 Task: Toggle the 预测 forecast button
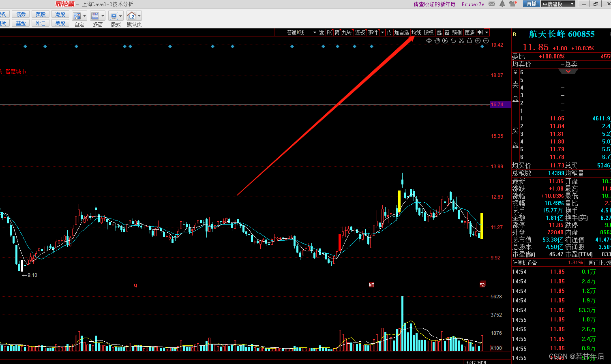click(457, 32)
